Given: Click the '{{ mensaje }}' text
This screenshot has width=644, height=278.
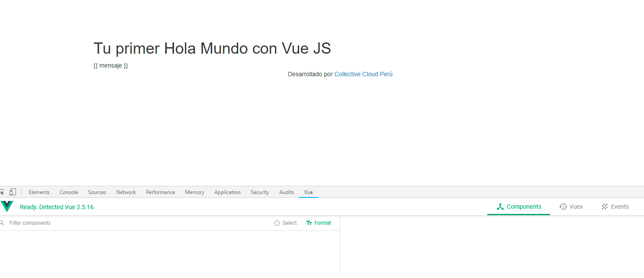Looking at the screenshot, I should click(x=111, y=65).
